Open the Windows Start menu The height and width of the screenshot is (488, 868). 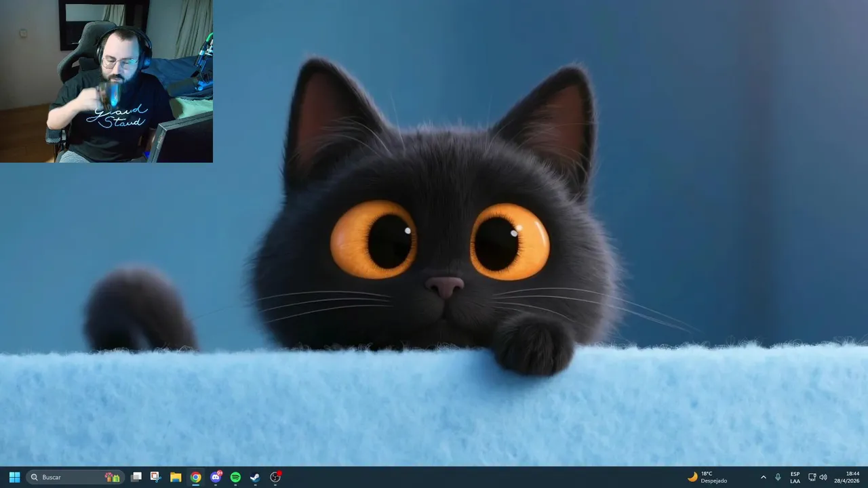(14, 477)
